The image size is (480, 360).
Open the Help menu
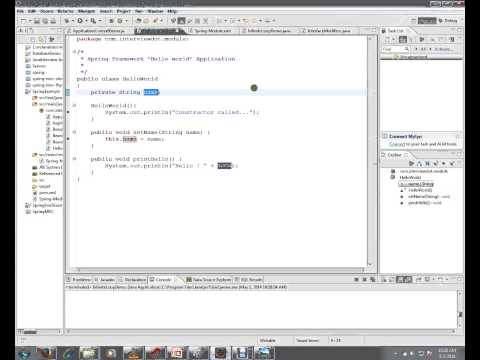coord(172,11)
